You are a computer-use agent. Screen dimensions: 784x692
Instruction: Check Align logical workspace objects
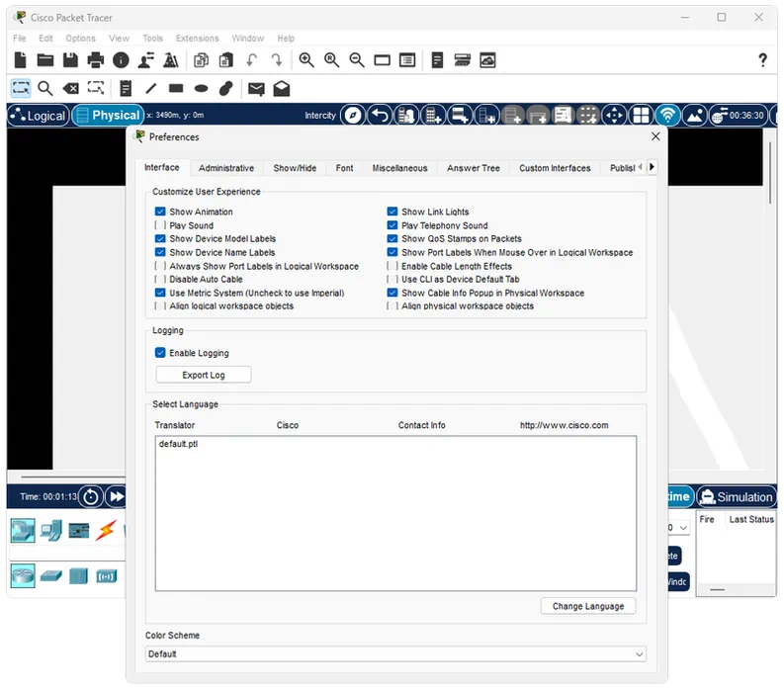coord(160,306)
